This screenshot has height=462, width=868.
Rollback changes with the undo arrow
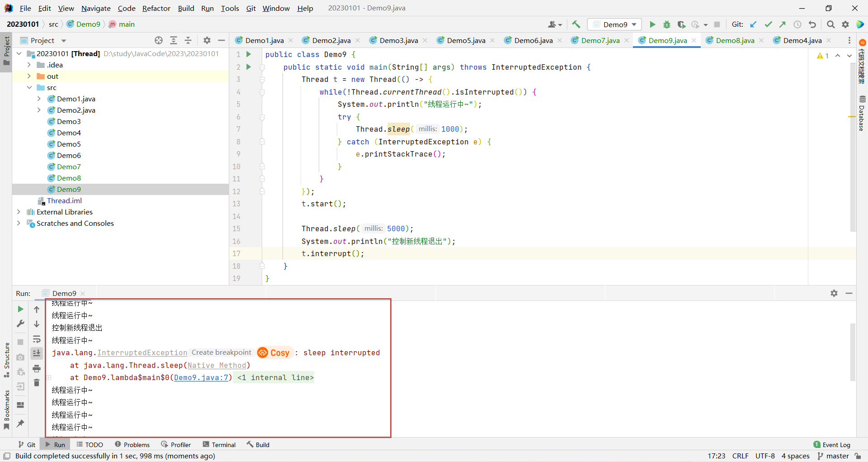click(812, 24)
